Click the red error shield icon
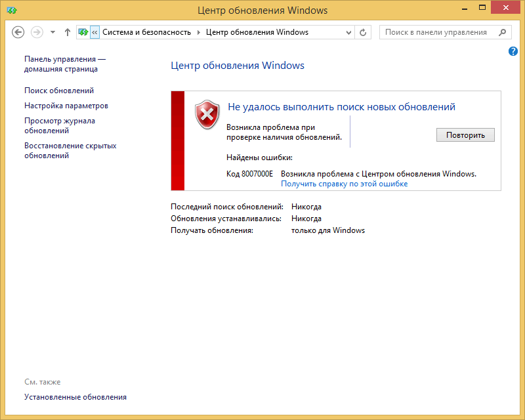This screenshot has height=420, width=525. pyautogui.click(x=207, y=115)
